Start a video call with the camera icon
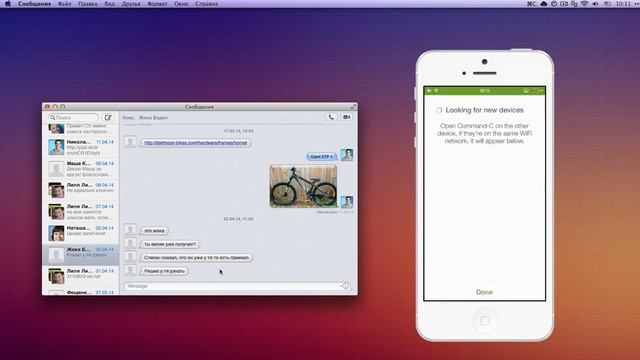 click(347, 117)
